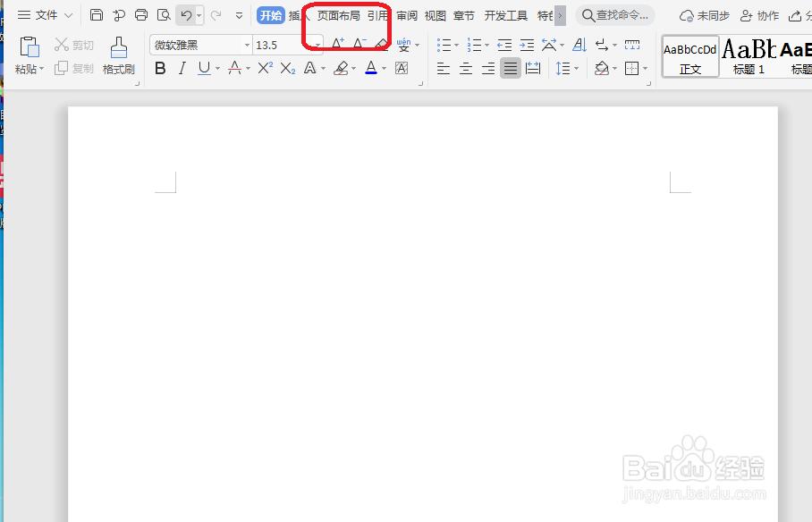The height and width of the screenshot is (522, 812).
Task: Click the Save icon in quick toolbar
Action: pos(97,15)
